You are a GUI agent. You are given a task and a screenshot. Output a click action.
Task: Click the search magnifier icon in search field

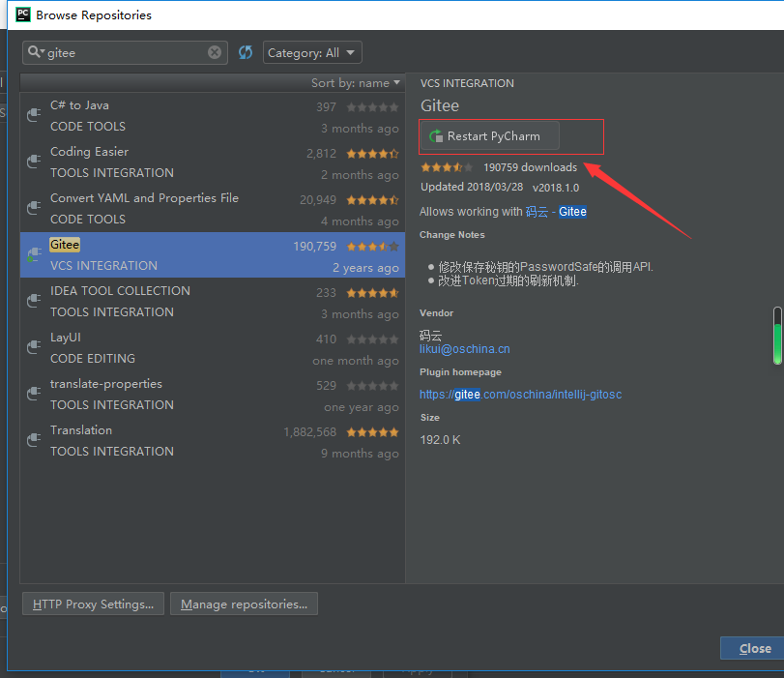34,51
